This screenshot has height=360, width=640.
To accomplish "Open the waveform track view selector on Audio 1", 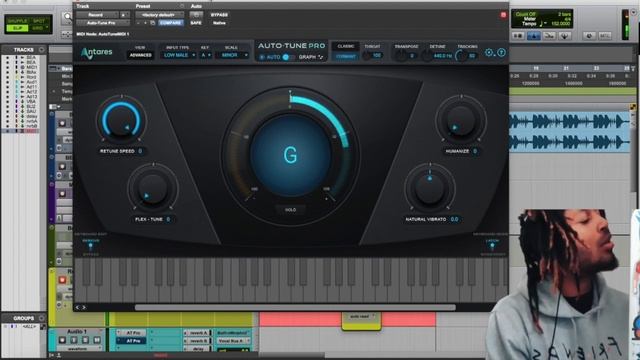I will tap(78, 349).
